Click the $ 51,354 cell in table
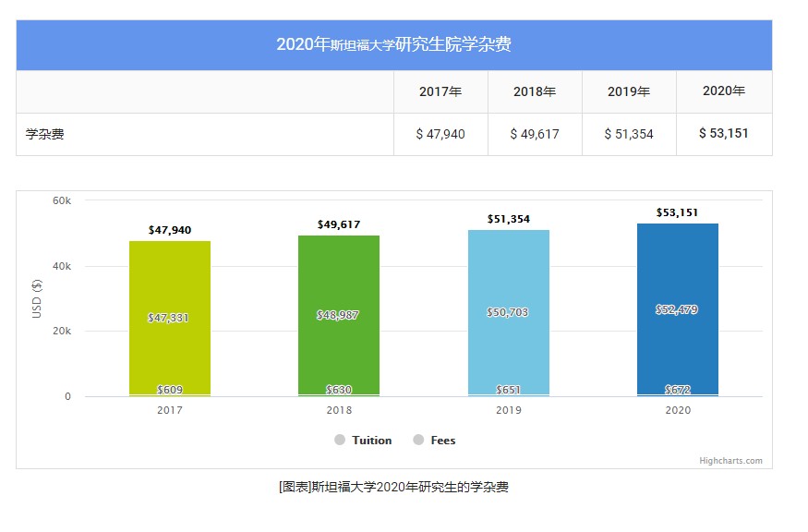 tap(629, 134)
